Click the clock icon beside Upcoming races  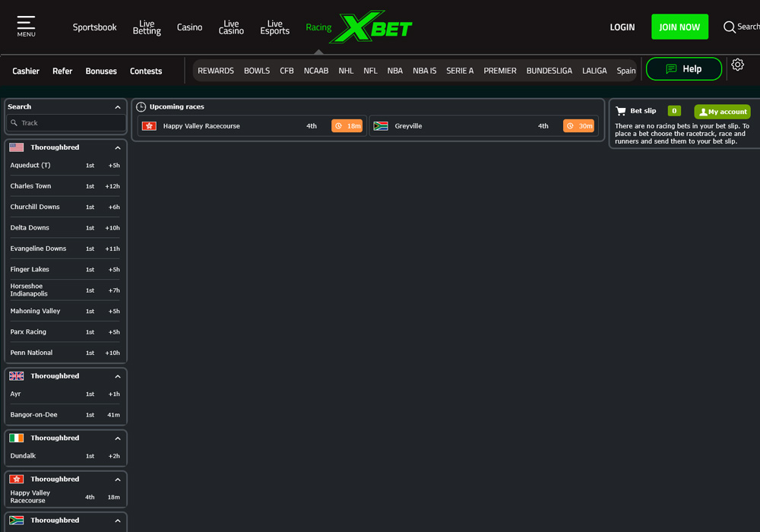(139, 106)
